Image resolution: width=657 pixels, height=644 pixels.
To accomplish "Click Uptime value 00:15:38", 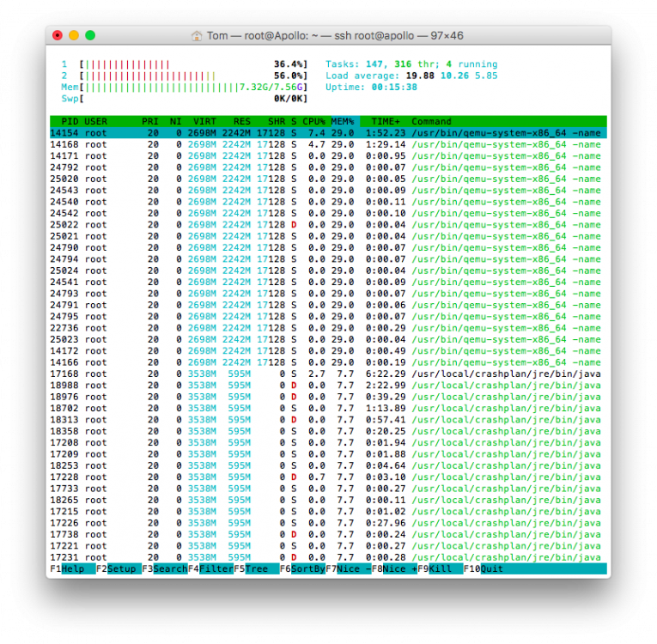I will tap(394, 87).
